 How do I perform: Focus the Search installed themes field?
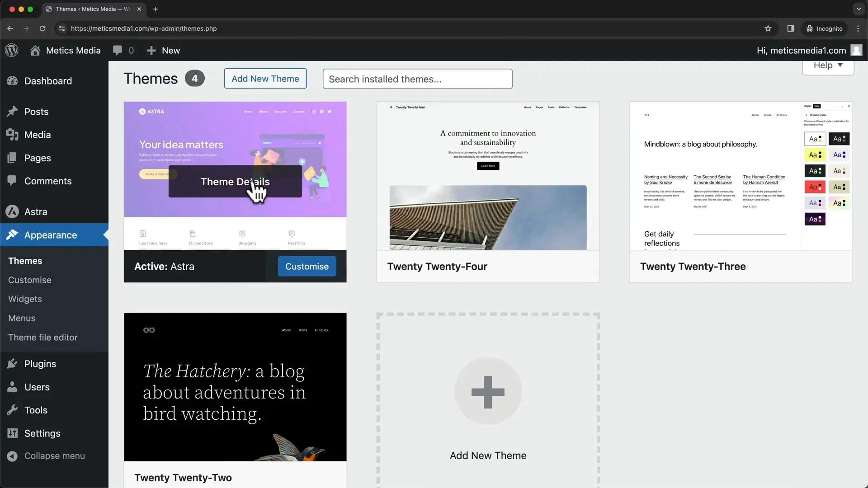pyautogui.click(x=417, y=79)
